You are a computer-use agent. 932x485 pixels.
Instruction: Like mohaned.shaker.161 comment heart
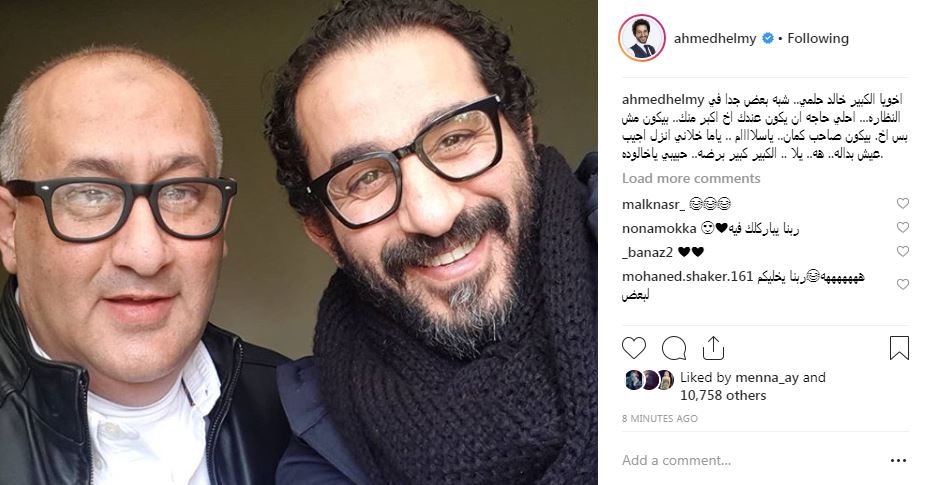[x=902, y=284]
